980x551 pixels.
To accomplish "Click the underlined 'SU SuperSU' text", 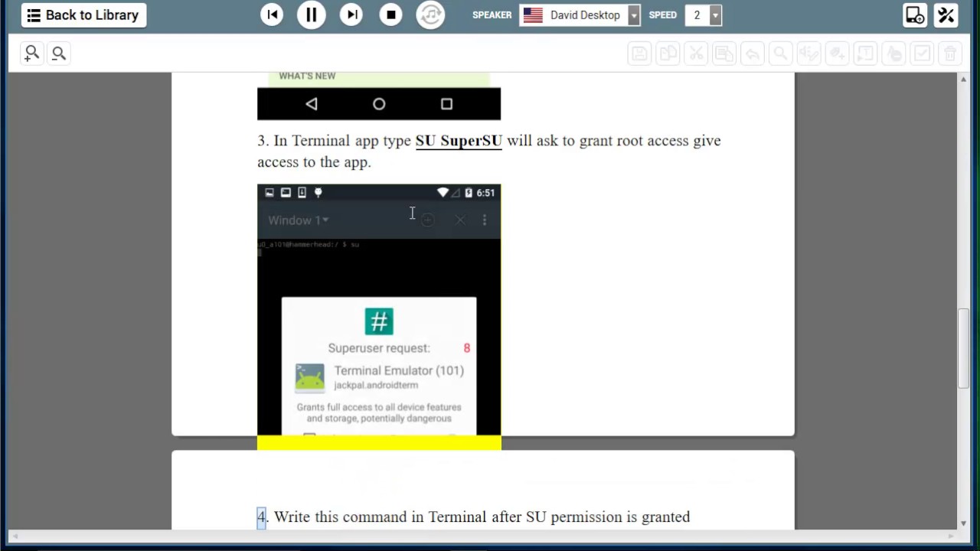I will [459, 141].
